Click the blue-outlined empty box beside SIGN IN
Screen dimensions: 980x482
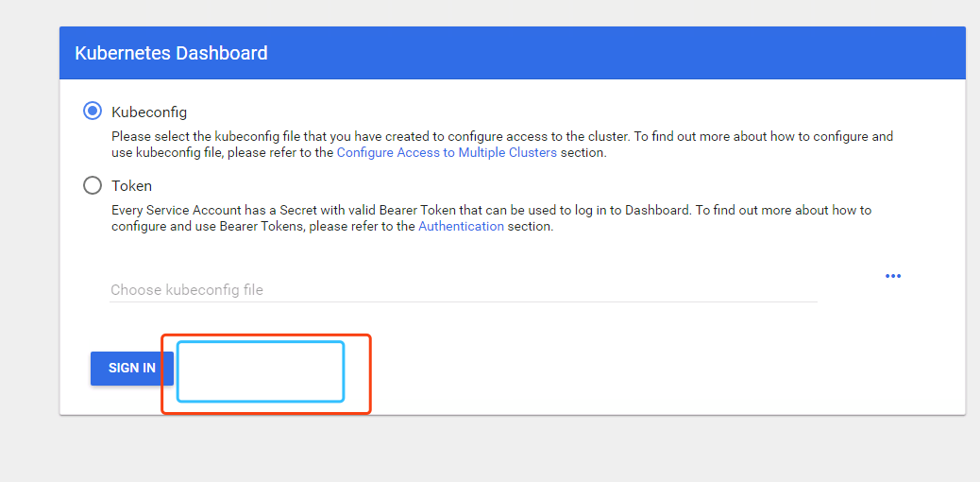click(x=260, y=371)
